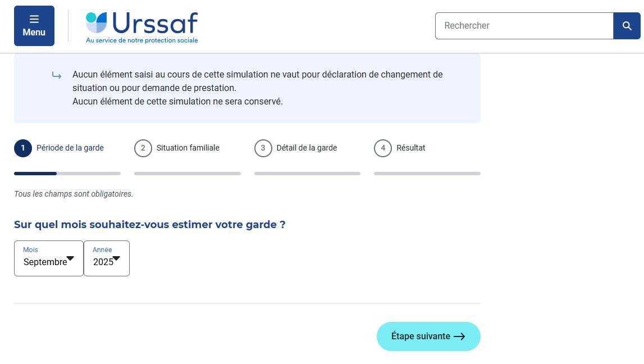Select the Situation familiale step
644x364 pixels.
click(188, 148)
